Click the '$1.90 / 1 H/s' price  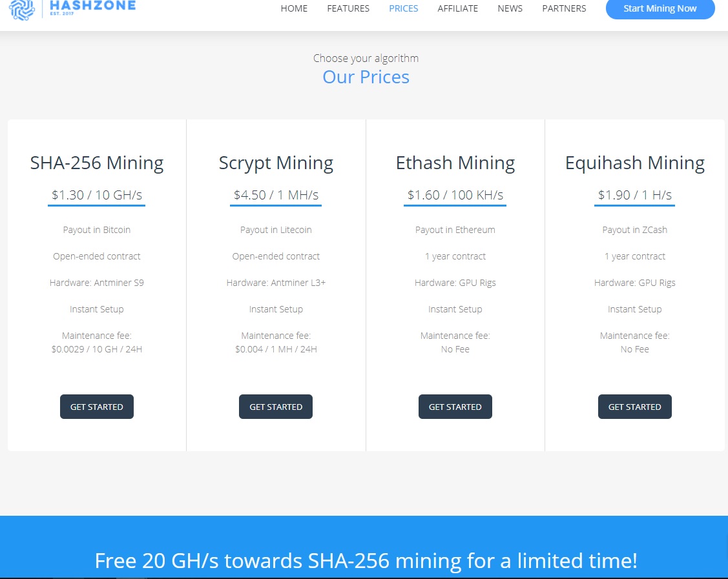[x=635, y=195]
